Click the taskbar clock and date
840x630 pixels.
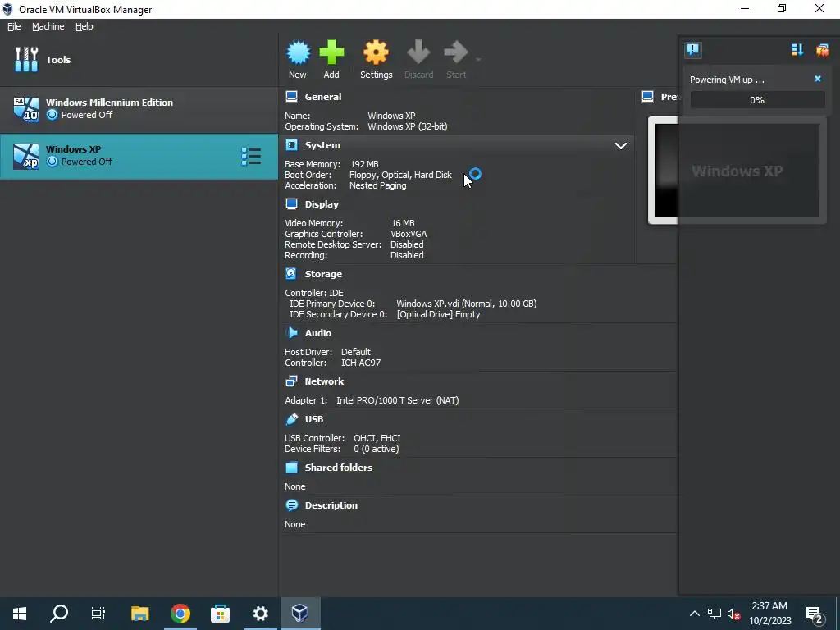click(769, 614)
